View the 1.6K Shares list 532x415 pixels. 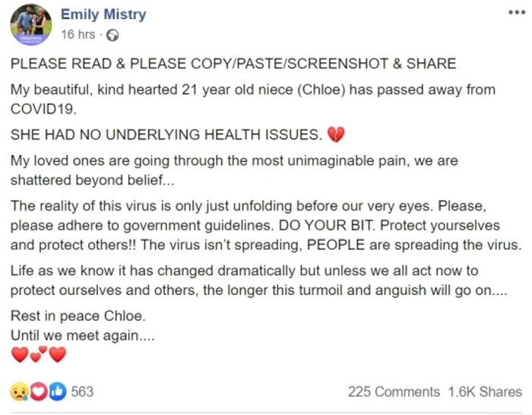point(485,392)
